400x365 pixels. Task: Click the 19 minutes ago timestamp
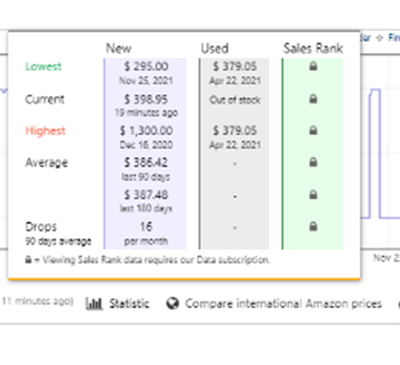click(146, 113)
